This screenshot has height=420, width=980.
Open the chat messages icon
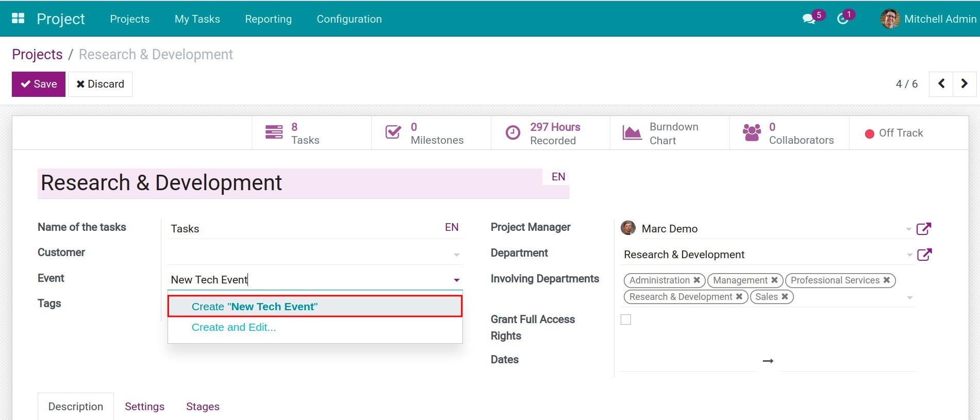coord(809,19)
